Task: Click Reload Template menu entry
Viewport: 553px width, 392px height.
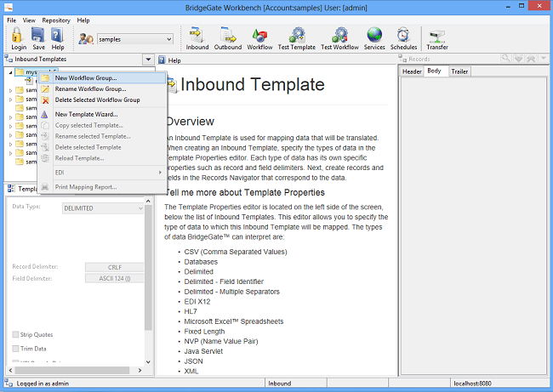Action: [102, 158]
